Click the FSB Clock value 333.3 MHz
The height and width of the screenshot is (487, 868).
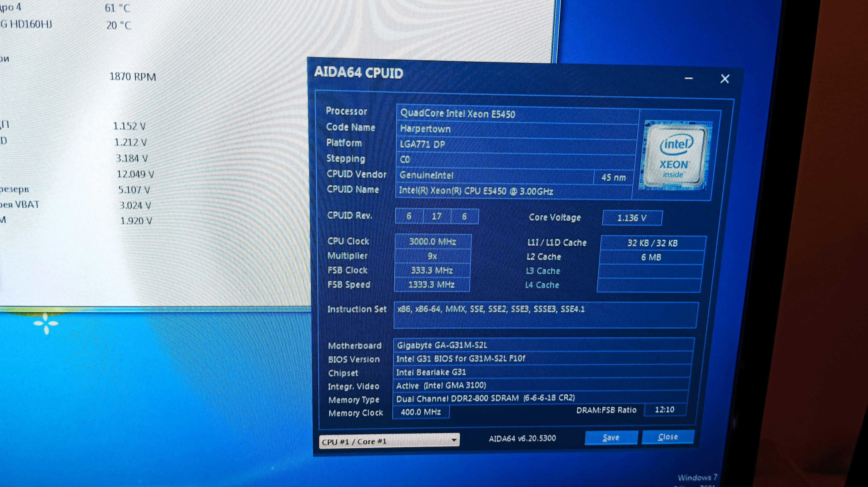(x=432, y=270)
